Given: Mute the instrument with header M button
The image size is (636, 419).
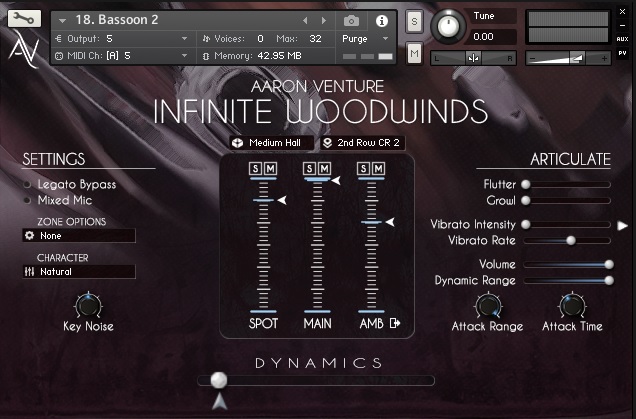Looking at the screenshot, I should click(414, 53).
